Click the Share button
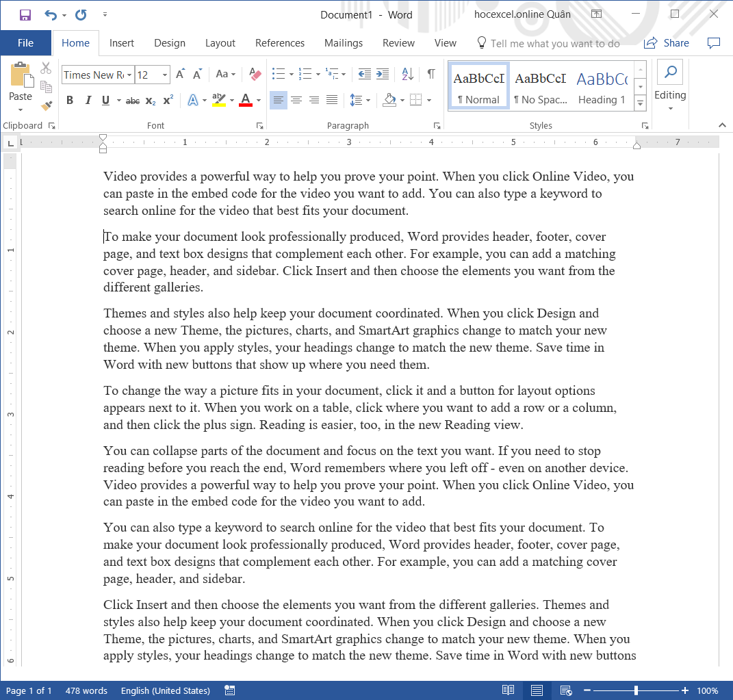733x700 pixels. (x=667, y=43)
